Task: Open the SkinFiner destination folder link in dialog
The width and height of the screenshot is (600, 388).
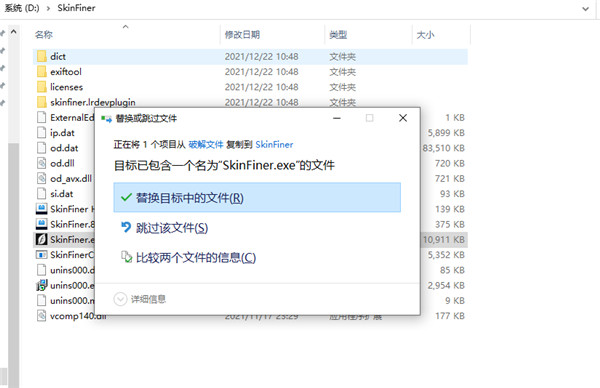Action: click(274, 145)
